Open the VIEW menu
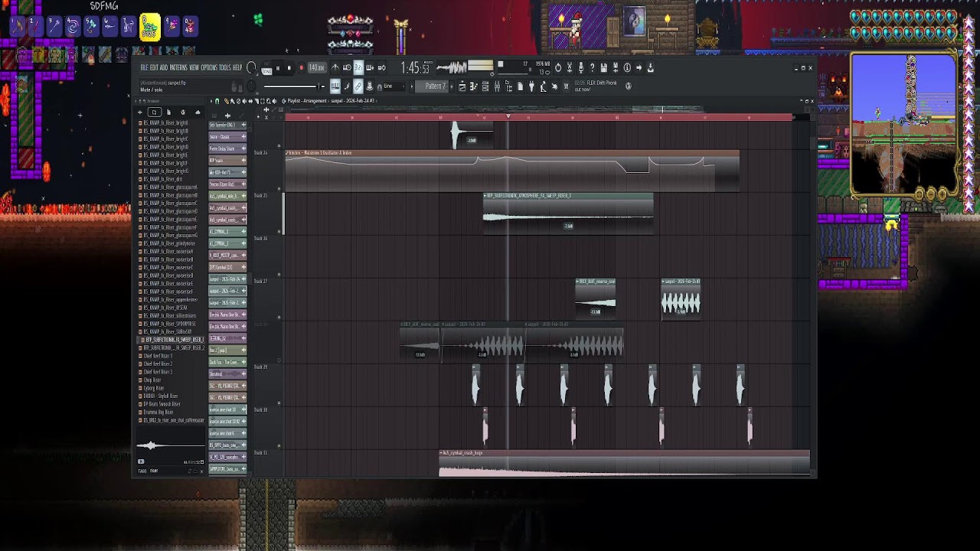Viewport: 980px width, 551px height. (194, 67)
